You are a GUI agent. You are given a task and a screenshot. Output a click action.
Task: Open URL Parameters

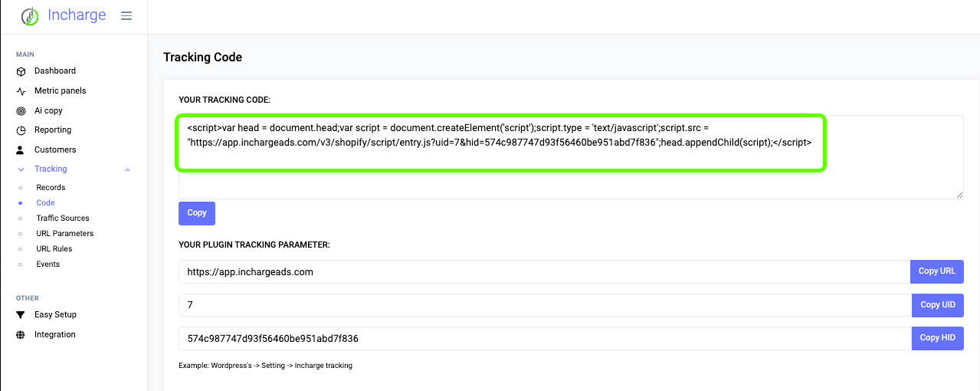65,233
